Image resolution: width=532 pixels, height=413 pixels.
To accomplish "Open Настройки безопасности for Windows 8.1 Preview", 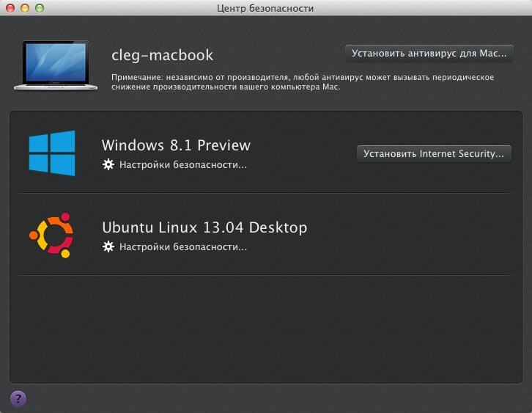I will [x=183, y=165].
